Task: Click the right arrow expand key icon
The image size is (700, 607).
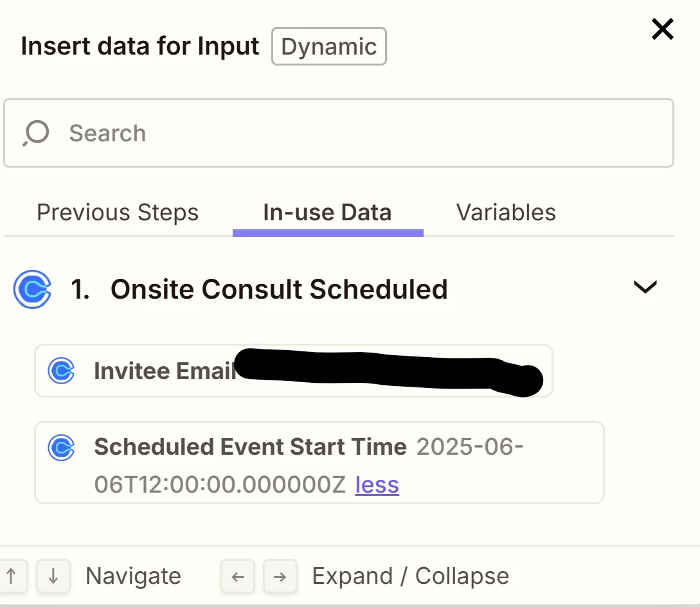Action: point(280,576)
